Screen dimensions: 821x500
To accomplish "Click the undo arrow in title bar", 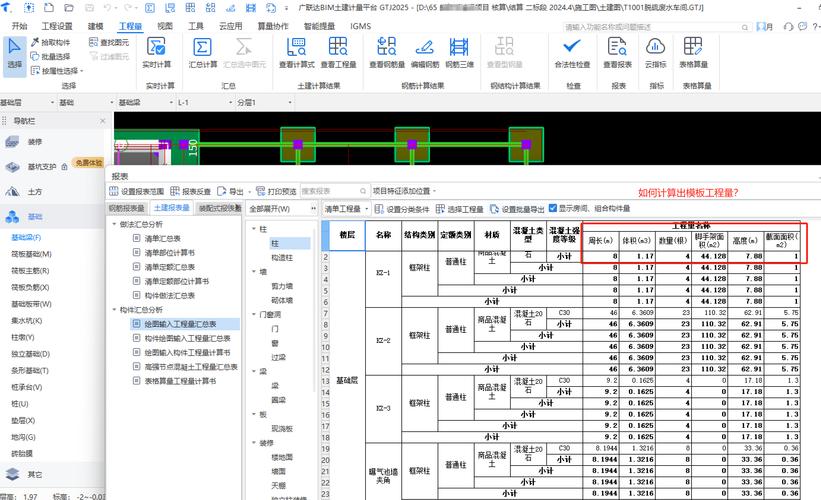I will click(x=107, y=7).
